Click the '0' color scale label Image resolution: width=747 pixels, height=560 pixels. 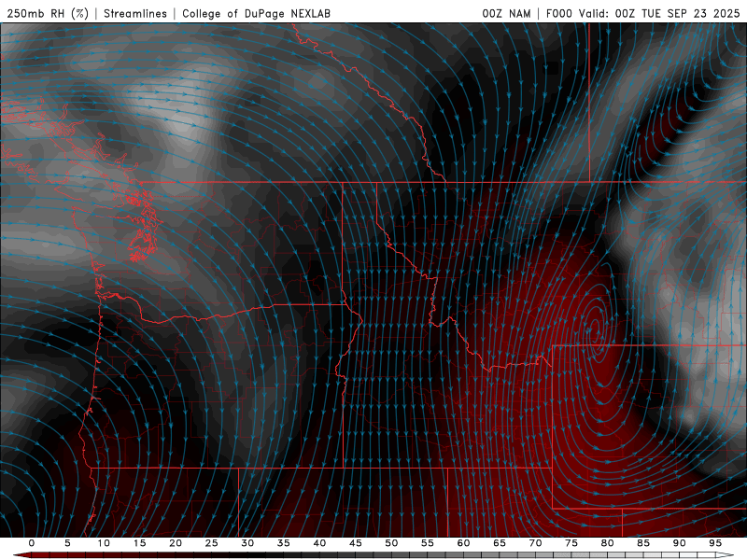click(32, 543)
